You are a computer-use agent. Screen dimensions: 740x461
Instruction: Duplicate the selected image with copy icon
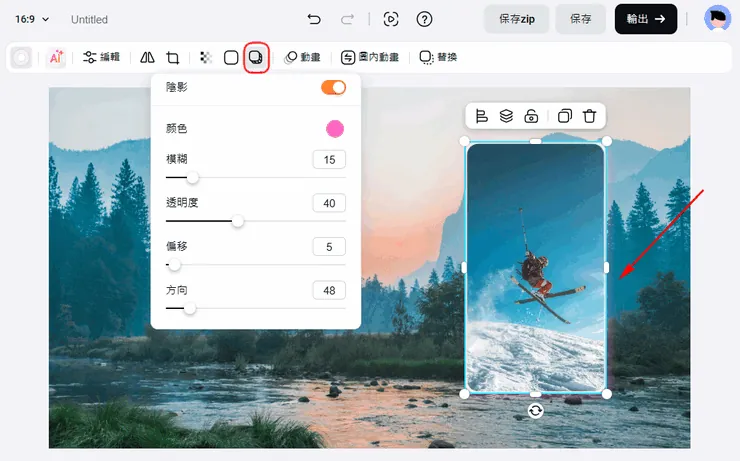tap(564, 116)
